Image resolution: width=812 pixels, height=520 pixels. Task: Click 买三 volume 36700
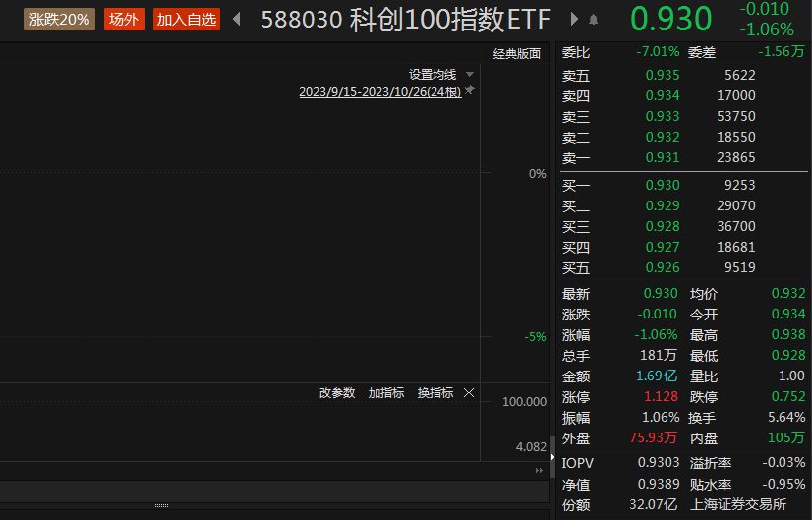coord(736,227)
